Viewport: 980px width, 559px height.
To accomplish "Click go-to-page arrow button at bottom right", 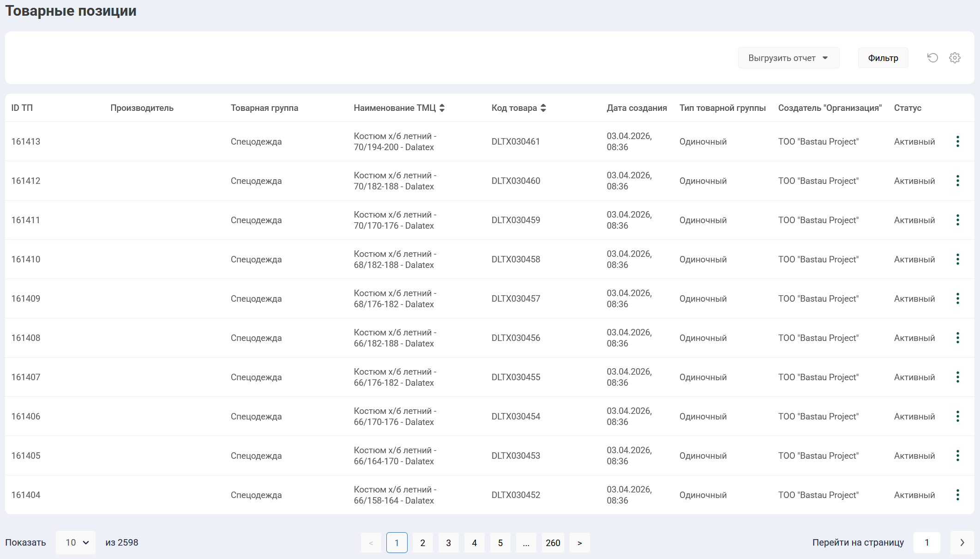I will 962,542.
